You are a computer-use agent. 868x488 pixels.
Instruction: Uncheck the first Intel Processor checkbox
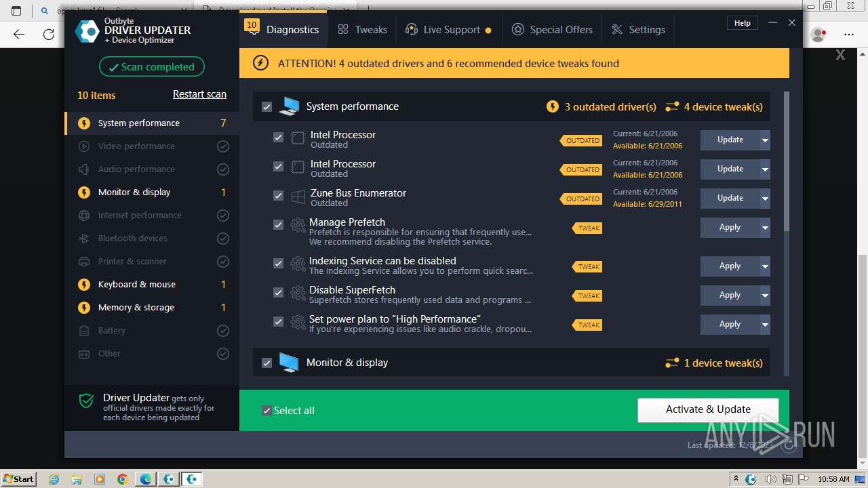278,137
